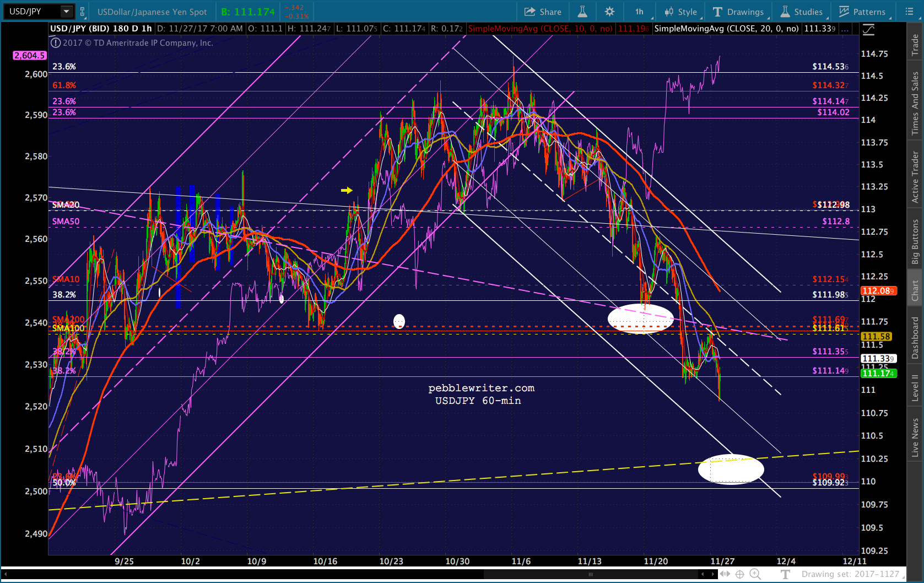Click the crosshair pan icon
This screenshot has width=924, height=583.
[x=739, y=574]
